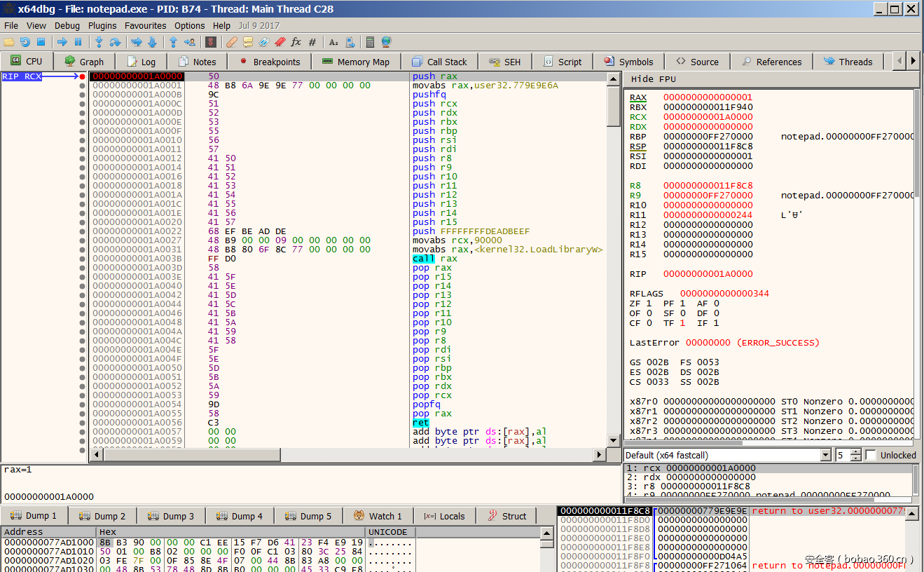The height and width of the screenshot is (572, 924).
Task: Enable the Unlocked checkbox
Action: [x=871, y=455]
